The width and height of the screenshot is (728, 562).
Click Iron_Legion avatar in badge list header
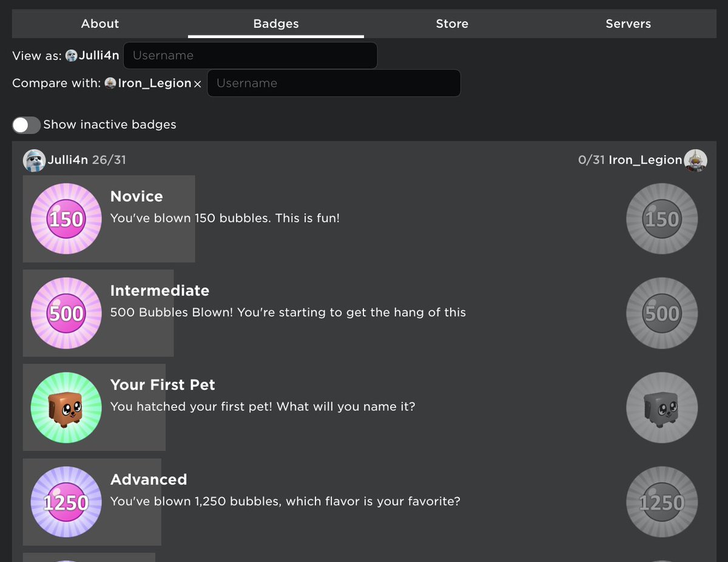click(695, 160)
